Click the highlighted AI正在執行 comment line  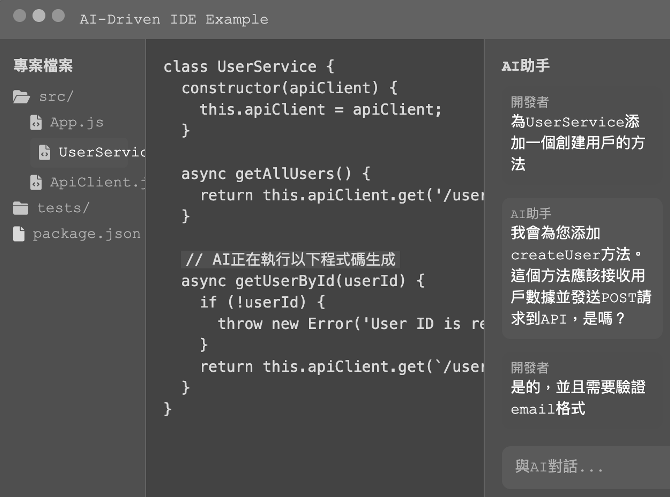291,259
